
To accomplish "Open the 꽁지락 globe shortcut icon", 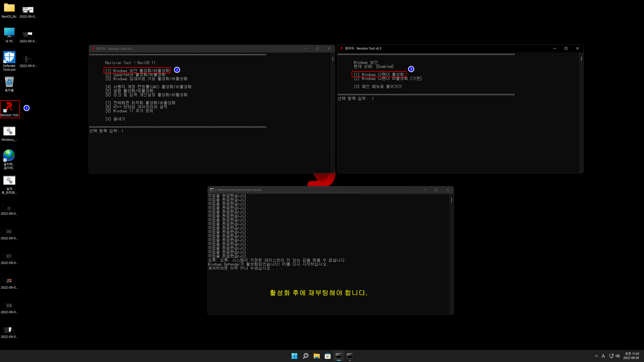I will [9, 159].
